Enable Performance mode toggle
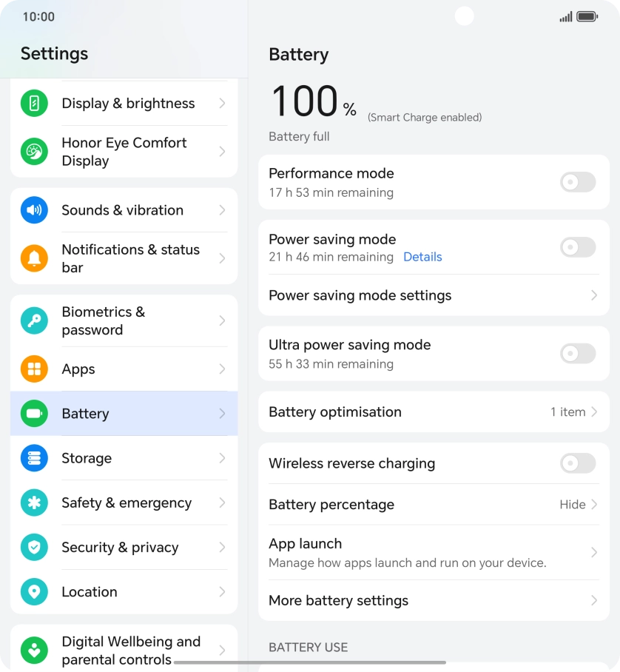Viewport: 620px width, 672px height. pos(577,182)
